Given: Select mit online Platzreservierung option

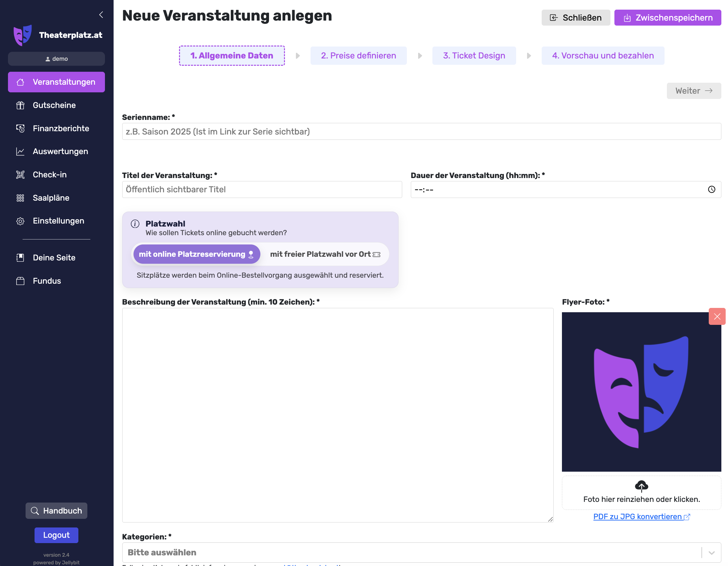Looking at the screenshot, I should click(x=196, y=254).
